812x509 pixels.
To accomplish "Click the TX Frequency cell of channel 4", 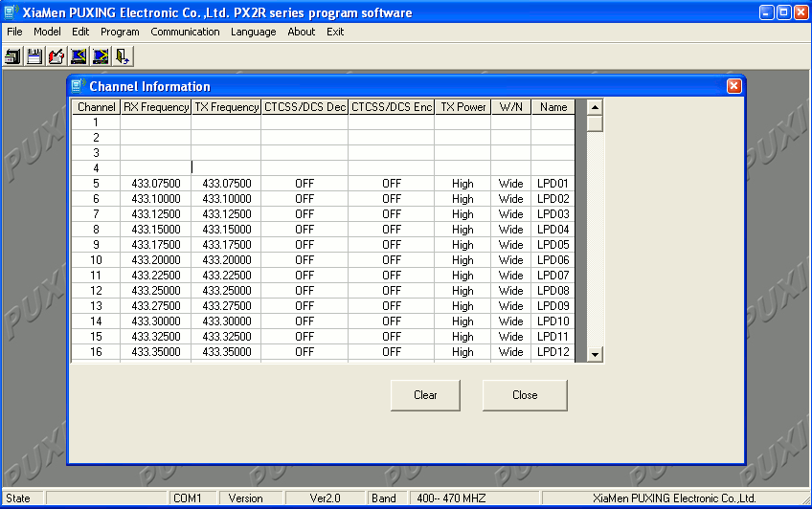I will 226,168.
